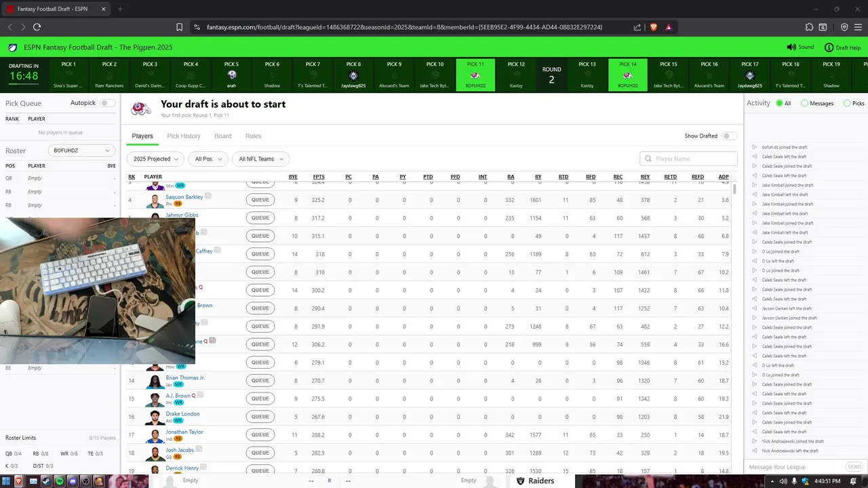Screen dimensions: 868x488
Task: Click the browser reload icon
Action: tap(37, 27)
